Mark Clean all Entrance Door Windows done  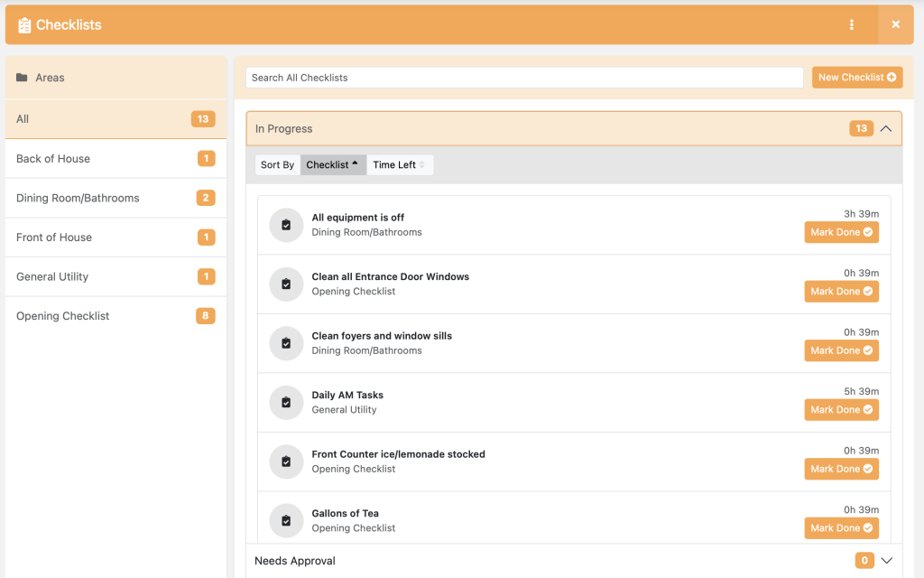(x=841, y=292)
